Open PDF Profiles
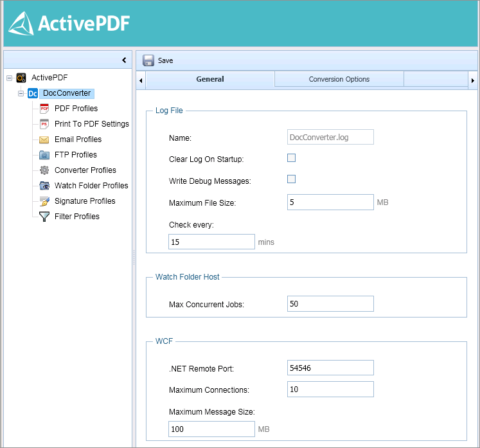Screen dimensions: 480x448 click(x=76, y=109)
